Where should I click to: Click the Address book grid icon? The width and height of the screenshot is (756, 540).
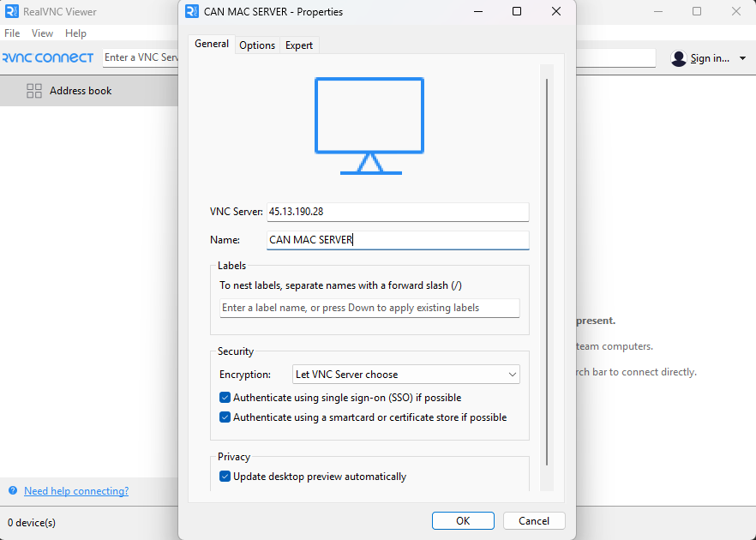pyautogui.click(x=34, y=91)
